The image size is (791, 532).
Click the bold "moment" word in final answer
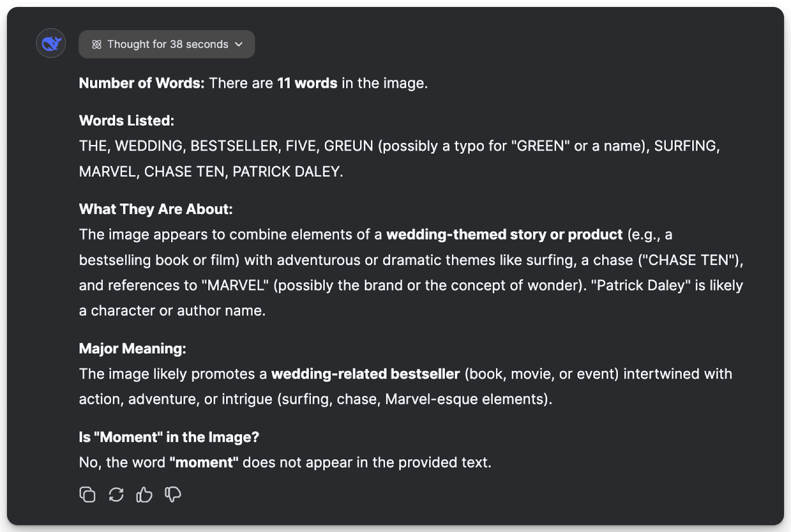pos(204,462)
